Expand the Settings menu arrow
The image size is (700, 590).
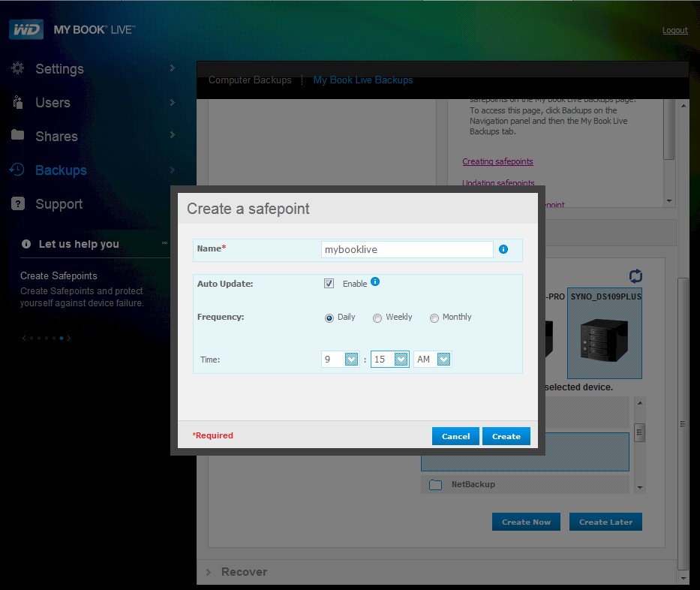click(x=173, y=68)
